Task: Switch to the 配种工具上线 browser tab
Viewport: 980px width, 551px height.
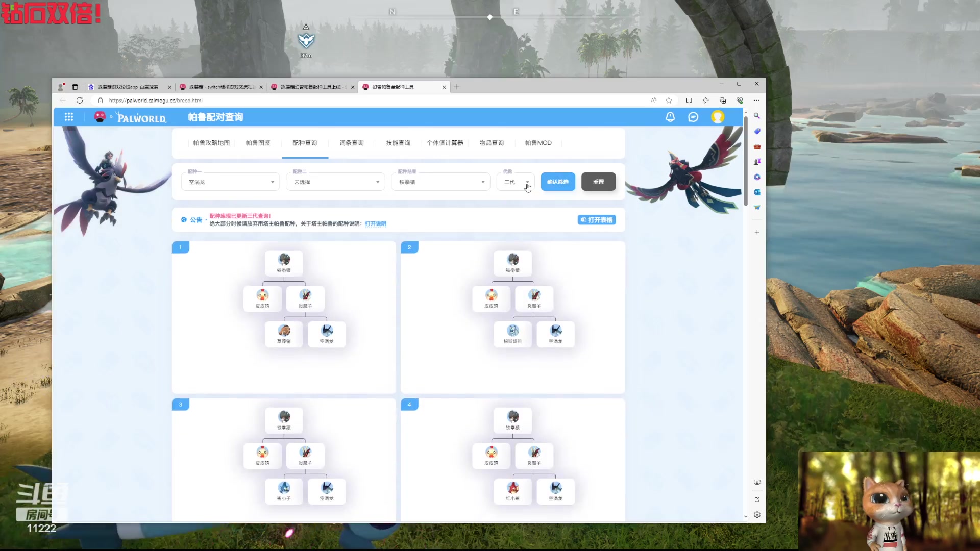Action: point(313,87)
